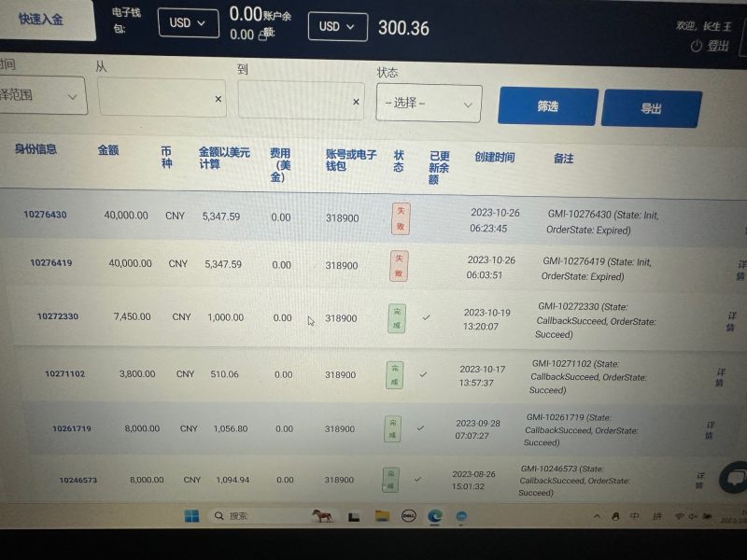Open 详情 details link for row 10261719
Screen dimensions: 747x560
coord(710,430)
